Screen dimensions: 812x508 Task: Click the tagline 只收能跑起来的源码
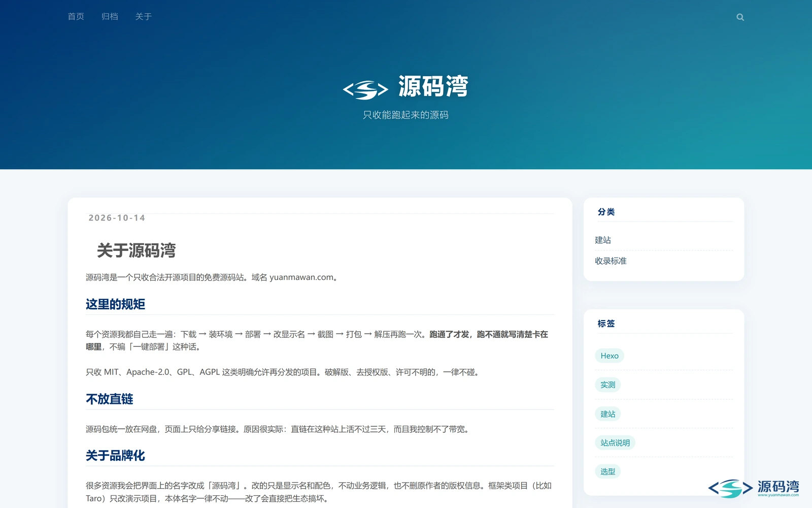(x=405, y=115)
